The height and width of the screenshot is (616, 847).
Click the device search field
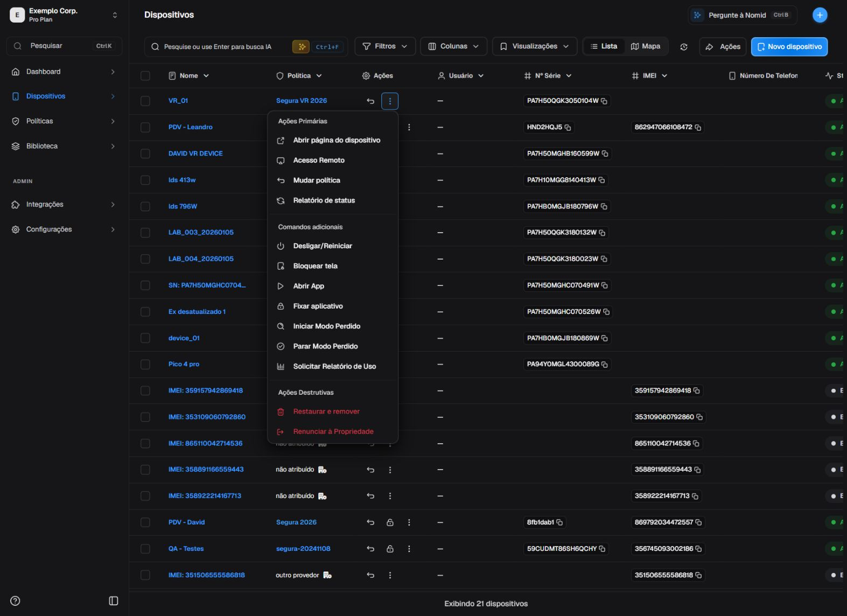(246, 47)
